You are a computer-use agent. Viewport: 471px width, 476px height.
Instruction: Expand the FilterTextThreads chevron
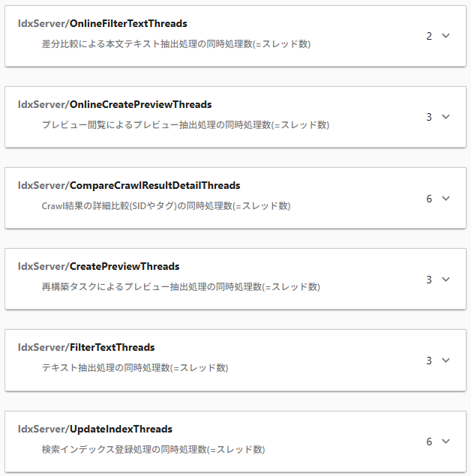pyautogui.click(x=446, y=360)
